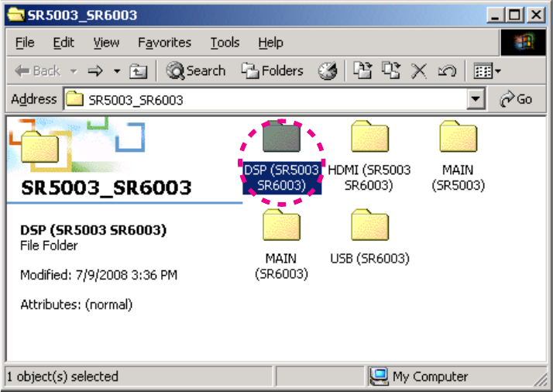Click the folder icon in title bar
The width and height of the screenshot is (553, 392).
click(15, 15)
